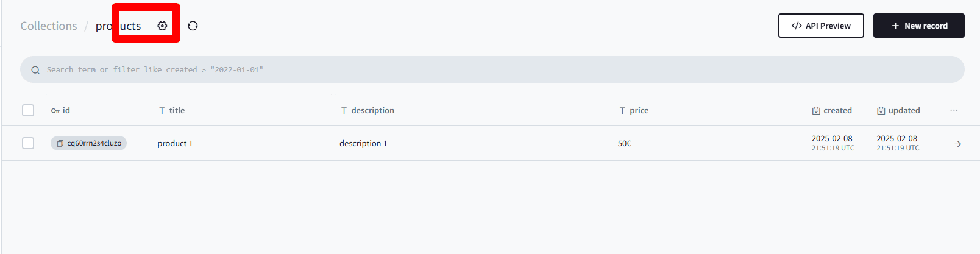This screenshot has height=254, width=980.
Task: Open API Preview
Action: (x=821, y=26)
